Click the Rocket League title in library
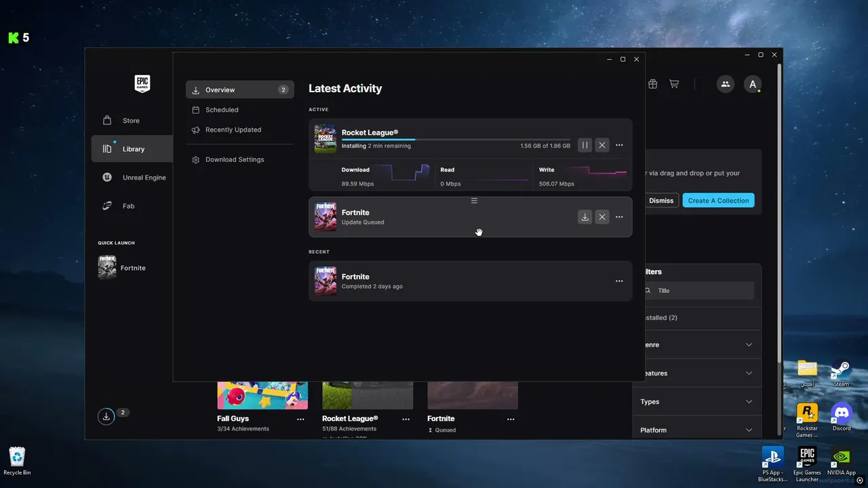This screenshot has width=868, height=488. coord(350,419)
